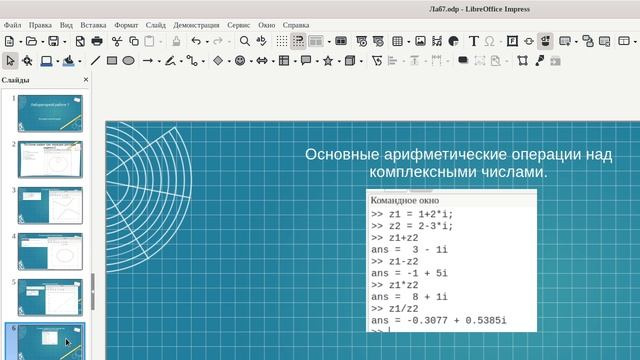Viewport: 640px width, 360px height.
Task: Select slide 5 thumbnail
Action: coord(50,298)
